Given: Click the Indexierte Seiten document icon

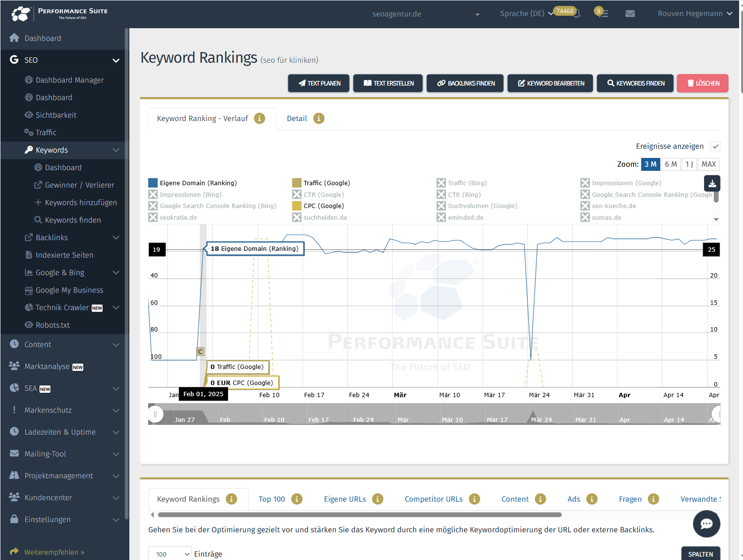Looking at the screenshot, I should [x=29, y=255].
